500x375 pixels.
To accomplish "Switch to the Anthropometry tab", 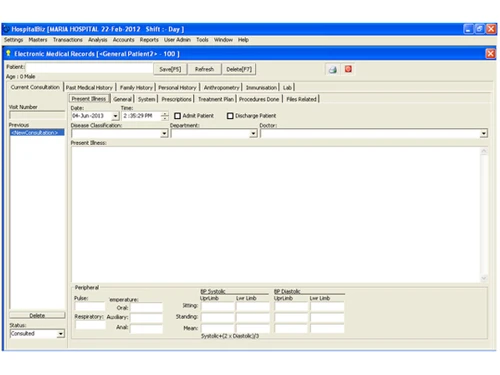I will tap(221, 87).
